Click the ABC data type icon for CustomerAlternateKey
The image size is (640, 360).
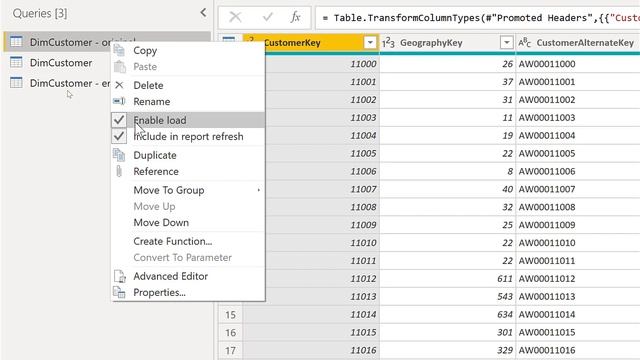click(524, 42)
